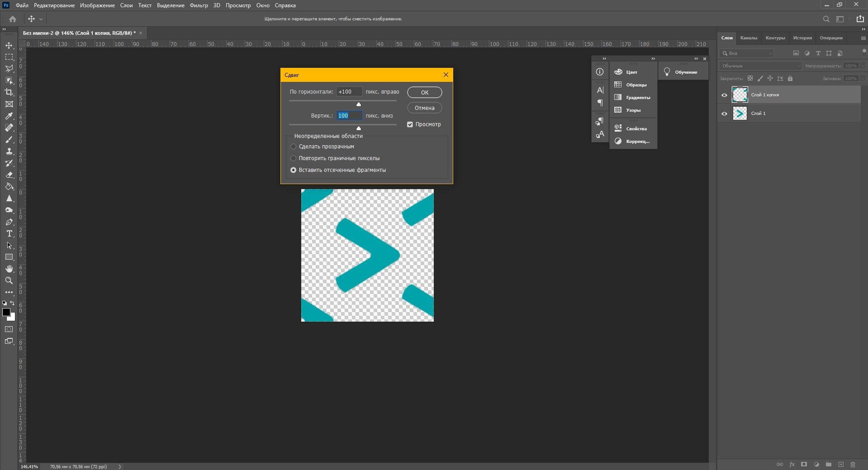The height and width of the screenshot is (470, 868).
Task: Hide the Слой 1 копия layer
Action: (x=724, y=95)
